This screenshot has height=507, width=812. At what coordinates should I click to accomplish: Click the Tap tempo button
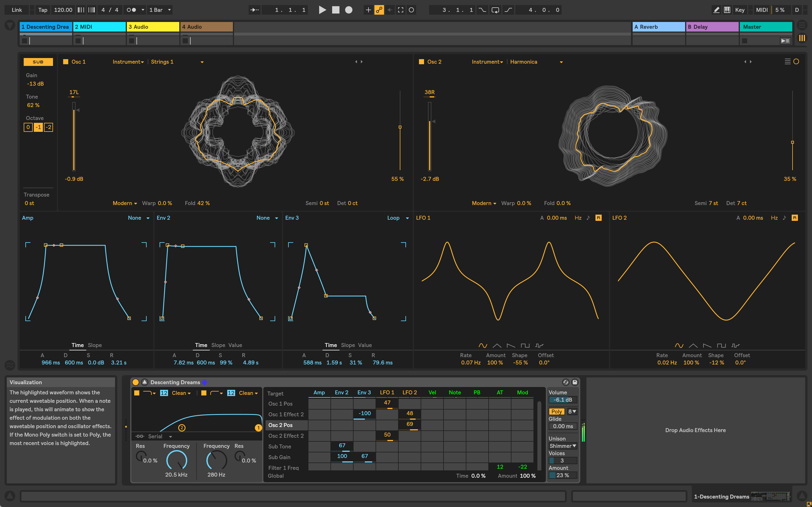coord(42,10)
